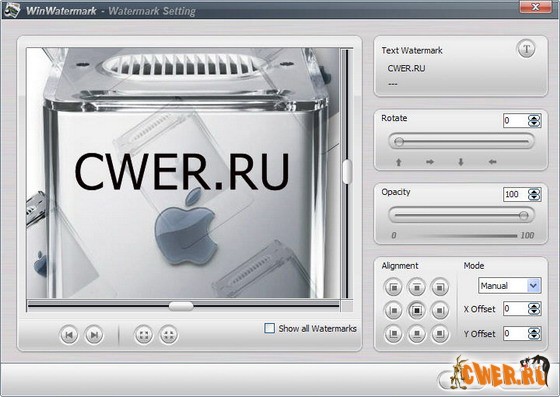
Task: Click the rotate right arrow preset
Action: point(430,162)
